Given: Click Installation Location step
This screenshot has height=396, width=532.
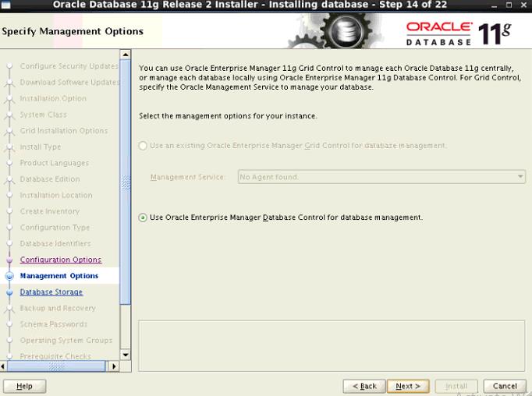Looking at the screenshot, I should point(56,196).
